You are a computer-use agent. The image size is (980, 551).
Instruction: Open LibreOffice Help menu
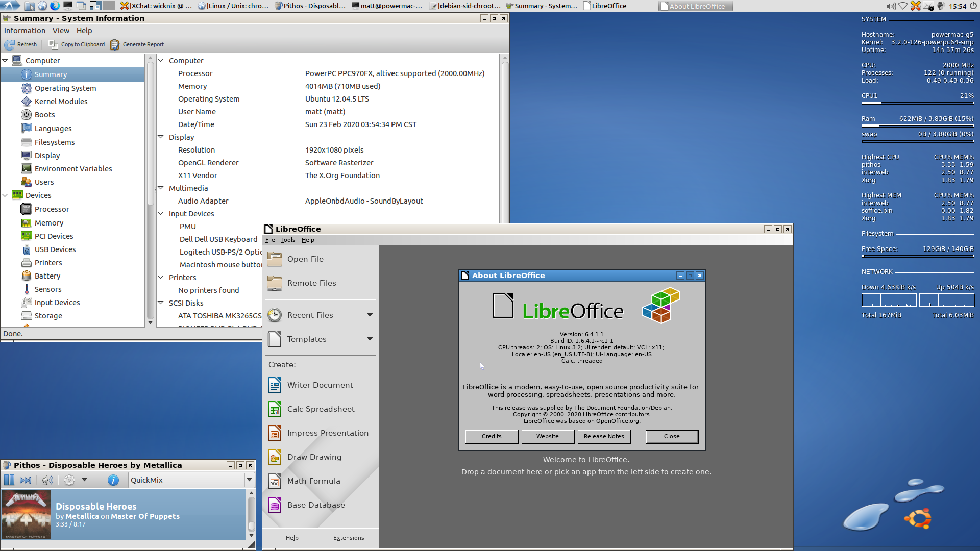[308, 240]
